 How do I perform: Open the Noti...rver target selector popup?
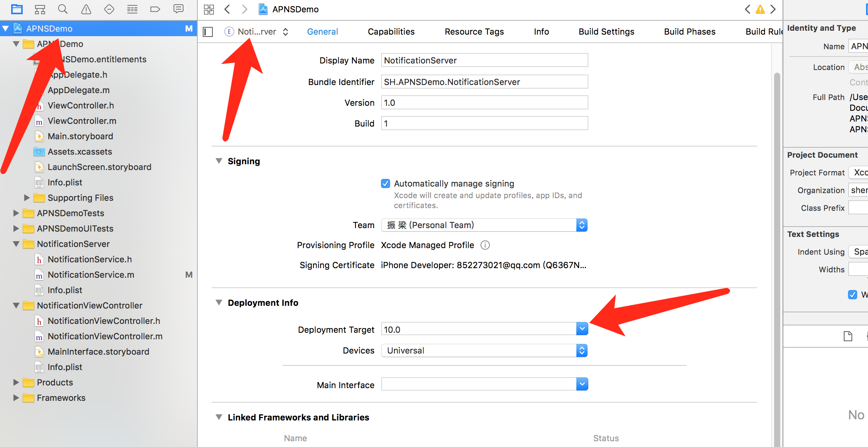(257, 32)
